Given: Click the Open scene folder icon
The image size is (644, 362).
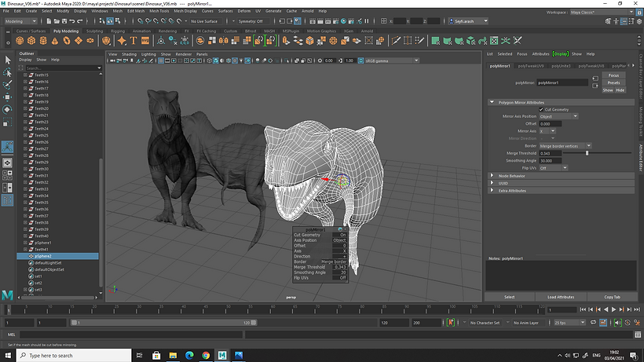Looking at the screenshot, I should (57, 21).
